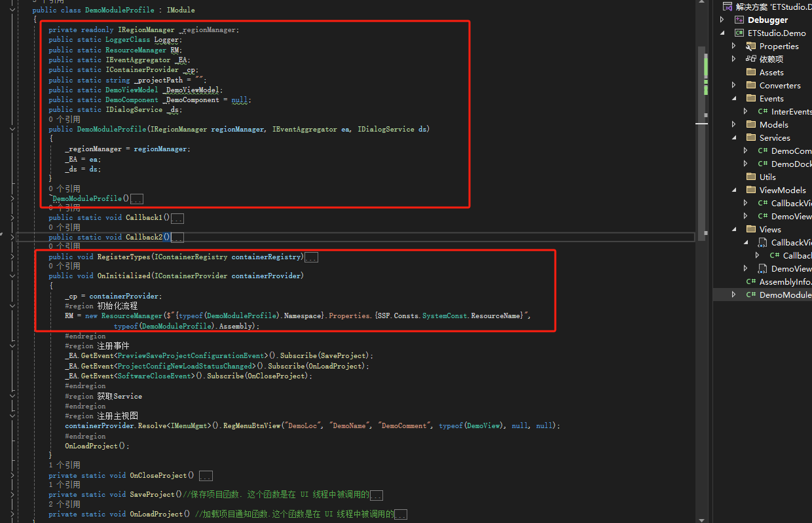Select the Utils folder icon

click(750, 176)
